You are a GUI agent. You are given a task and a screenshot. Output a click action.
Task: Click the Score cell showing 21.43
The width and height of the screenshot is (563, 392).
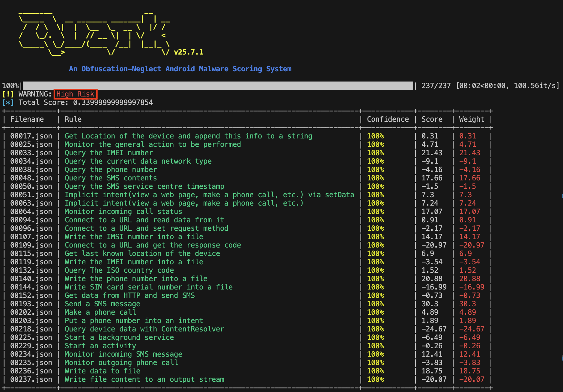[432, 153]
